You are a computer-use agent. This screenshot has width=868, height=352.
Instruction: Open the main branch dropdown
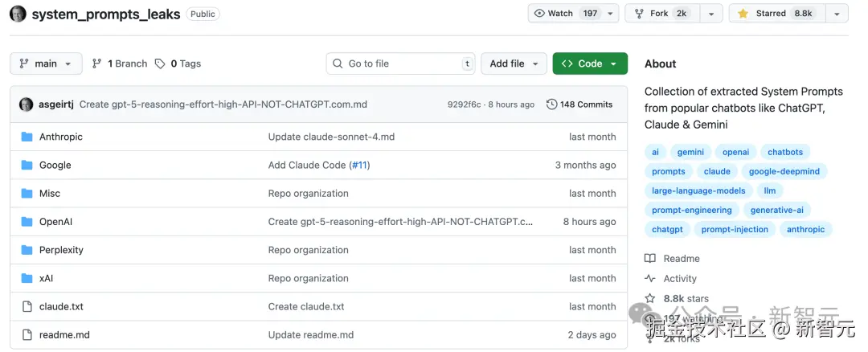(x=46, y=63)
